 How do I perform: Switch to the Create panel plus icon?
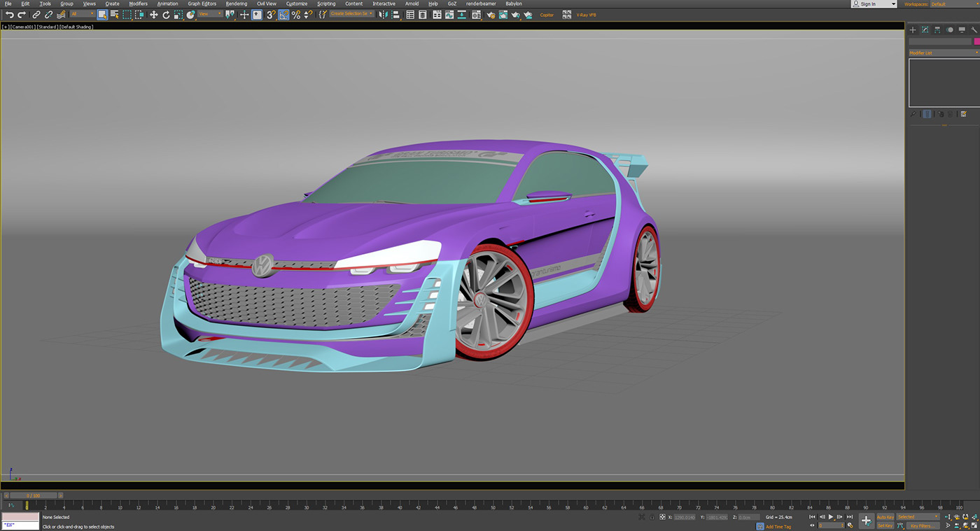[912, 29]
